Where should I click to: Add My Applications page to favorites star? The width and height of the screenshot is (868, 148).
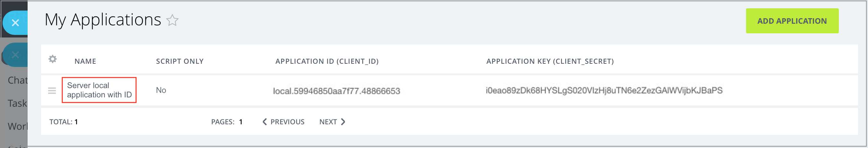(172, 20)
